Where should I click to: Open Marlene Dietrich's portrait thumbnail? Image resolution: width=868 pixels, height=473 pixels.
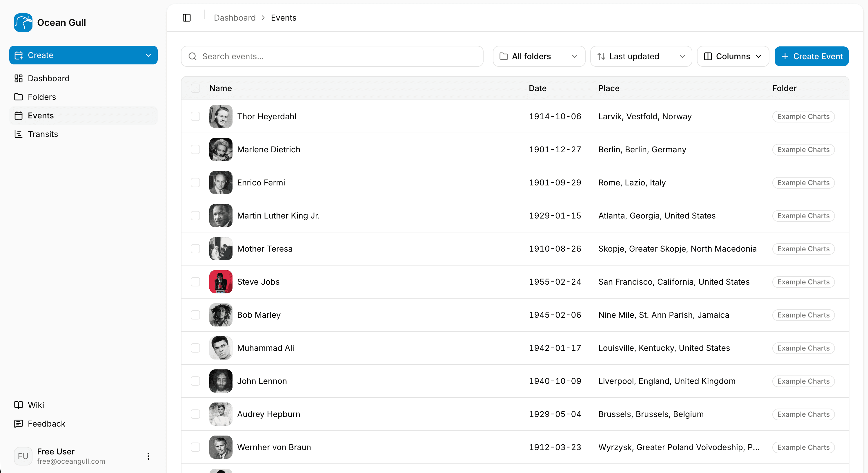tap(221, 149)
